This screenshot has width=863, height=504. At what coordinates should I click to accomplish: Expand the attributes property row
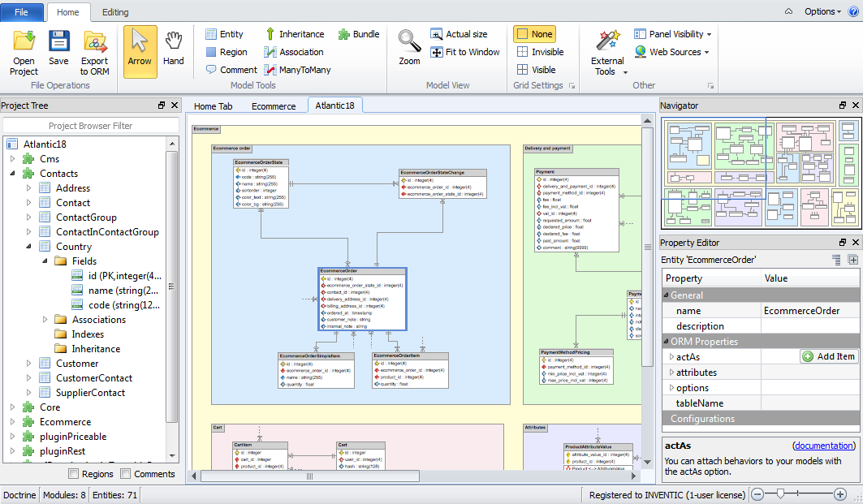[671, 373]
